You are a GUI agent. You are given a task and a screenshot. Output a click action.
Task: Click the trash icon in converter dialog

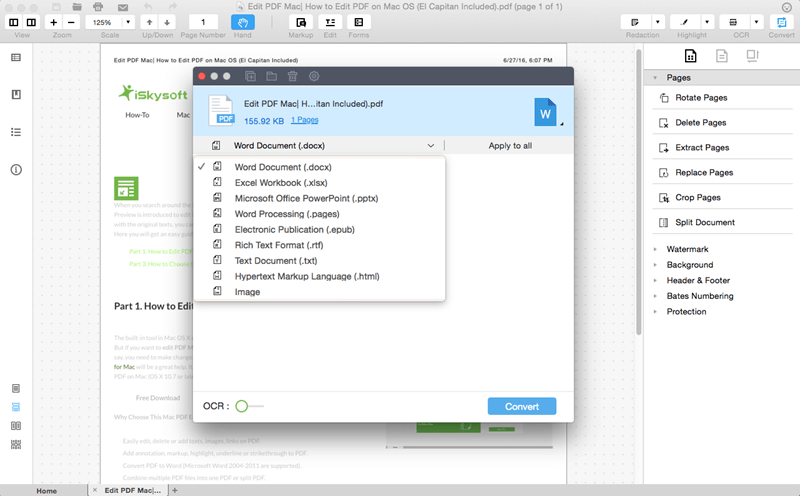(292, 76)
